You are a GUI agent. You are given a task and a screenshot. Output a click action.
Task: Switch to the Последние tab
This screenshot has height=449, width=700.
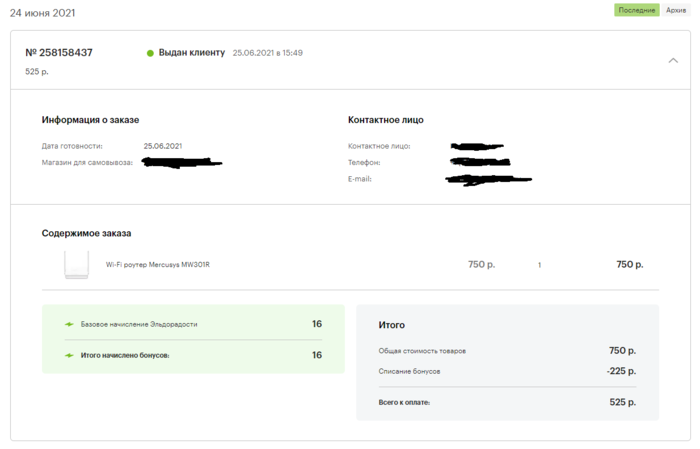(x=637, y=10)
